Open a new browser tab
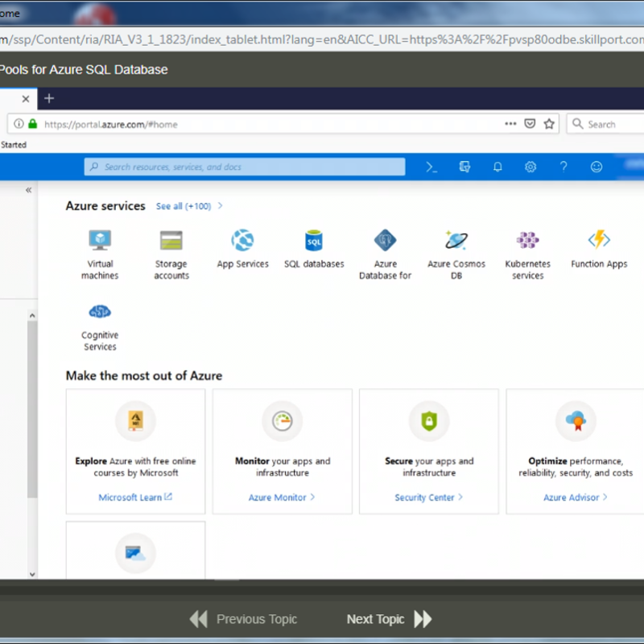Viewport: 644px width, 644px height. 49,98
